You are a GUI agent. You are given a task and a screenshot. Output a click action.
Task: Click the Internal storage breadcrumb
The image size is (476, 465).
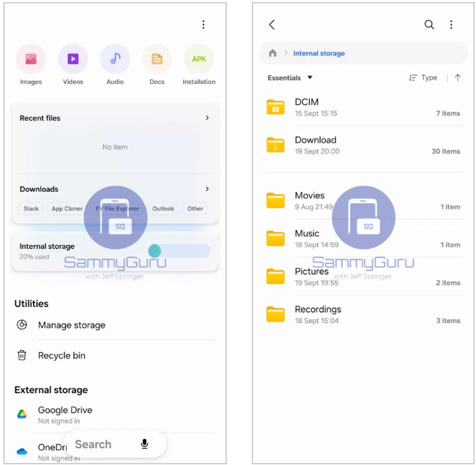[x=318, y=53]
